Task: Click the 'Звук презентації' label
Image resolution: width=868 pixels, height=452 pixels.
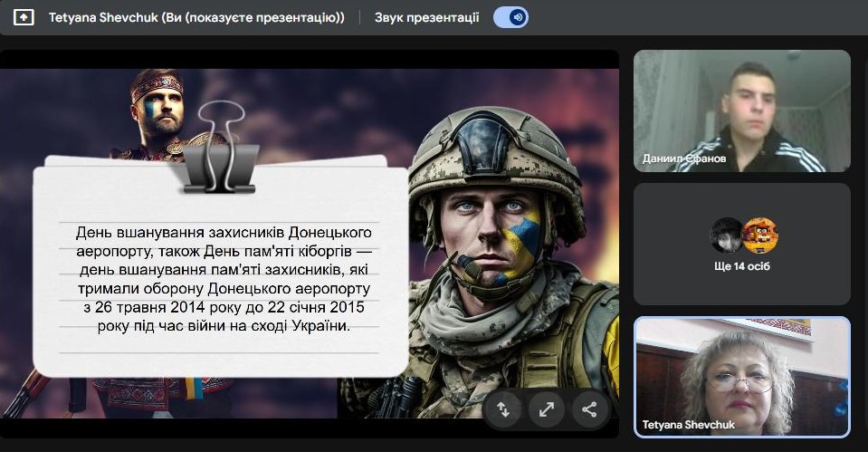Action: point(426,17)
